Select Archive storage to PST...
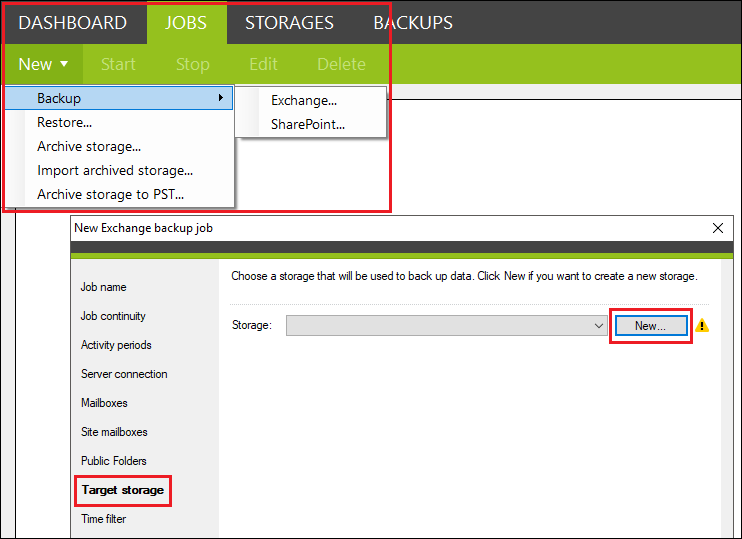Image resolution: width=742 pixels, height=539 pixels. [110, 194]
